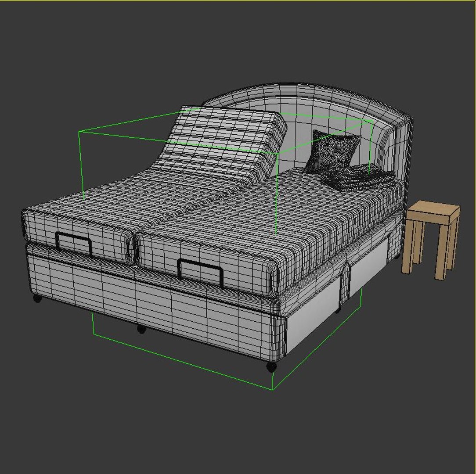The width and height of the screenshot is (476, 474).
Task: Select the upright square pillow
Action: tap(332, 151)
